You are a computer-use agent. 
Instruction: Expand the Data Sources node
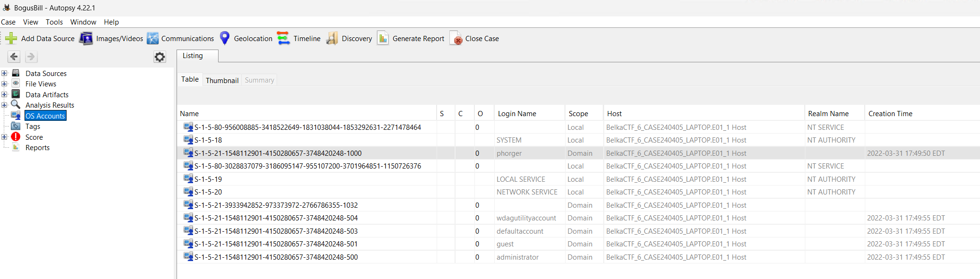(4, 73)
